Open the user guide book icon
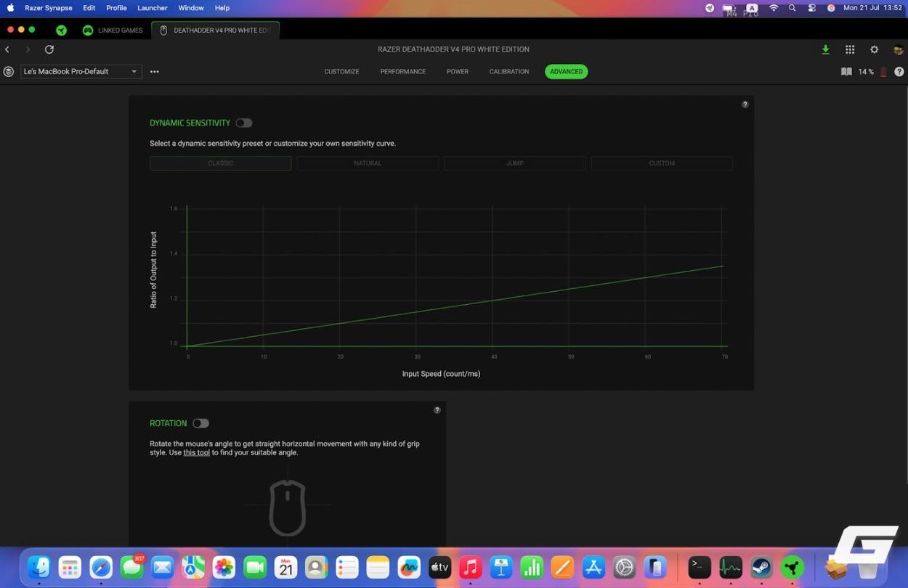Viewport: 908px width, 588px height. 846,72
